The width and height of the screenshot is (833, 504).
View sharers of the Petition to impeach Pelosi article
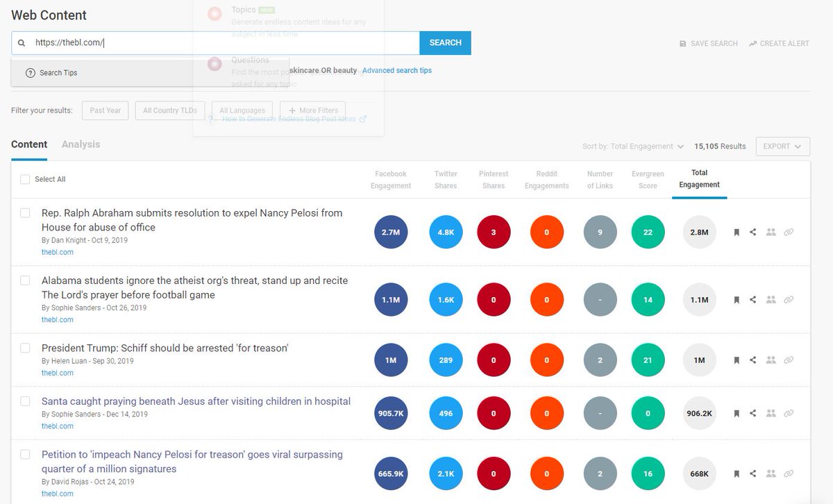[x=771, y=474]
